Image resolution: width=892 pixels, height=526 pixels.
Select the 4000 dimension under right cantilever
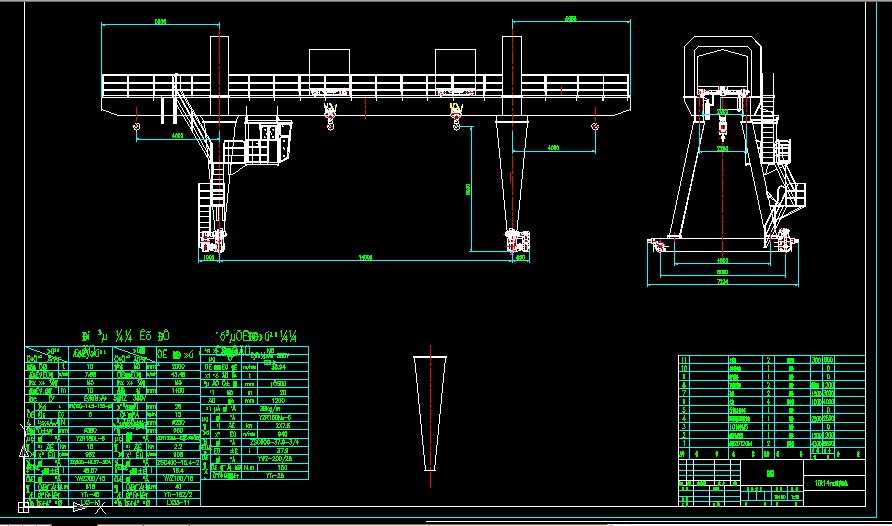coord(553,148)
